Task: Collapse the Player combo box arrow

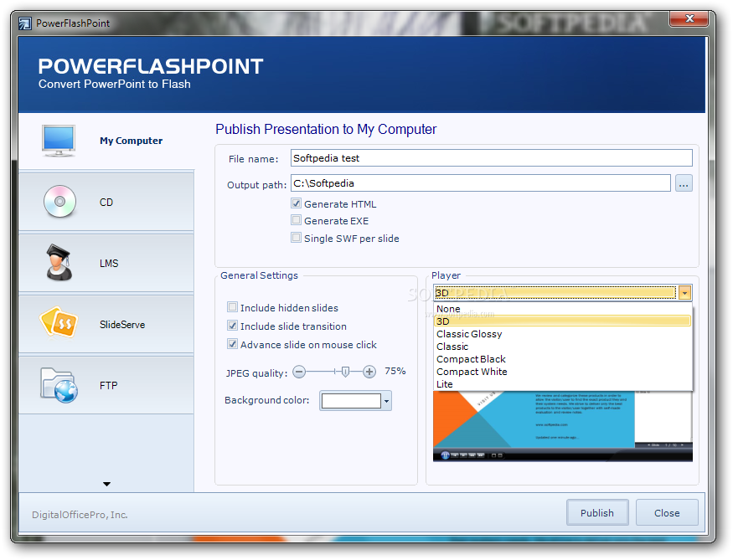Action: pyautogui.click(x=685, y=293)
